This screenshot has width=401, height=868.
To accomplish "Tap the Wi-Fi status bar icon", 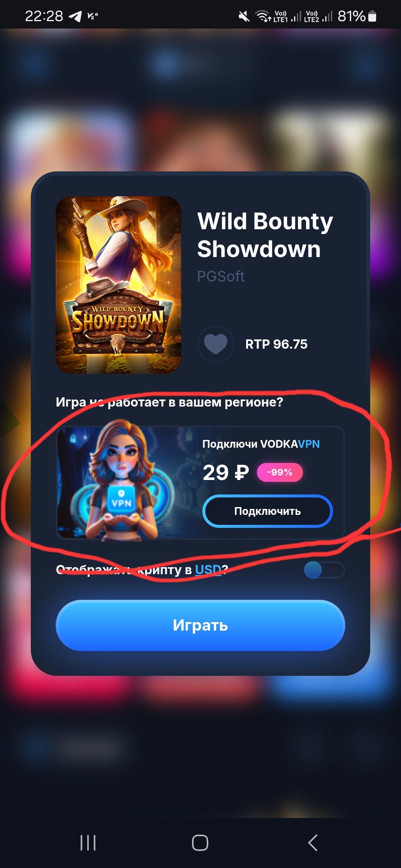I will (263, 16).
